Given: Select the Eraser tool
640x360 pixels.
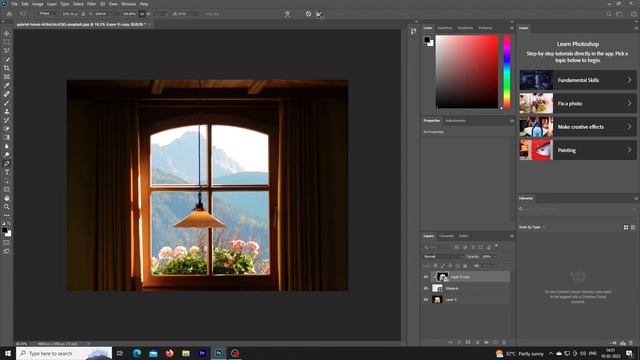Looking at the screenshot, I should tap(7, 129).
